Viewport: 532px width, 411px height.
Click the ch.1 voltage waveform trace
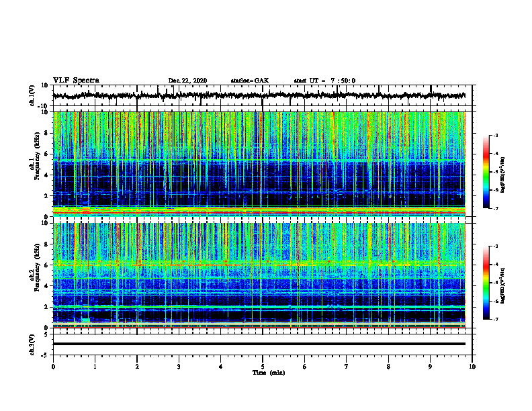pyautogui.click(x=259, y=95)
